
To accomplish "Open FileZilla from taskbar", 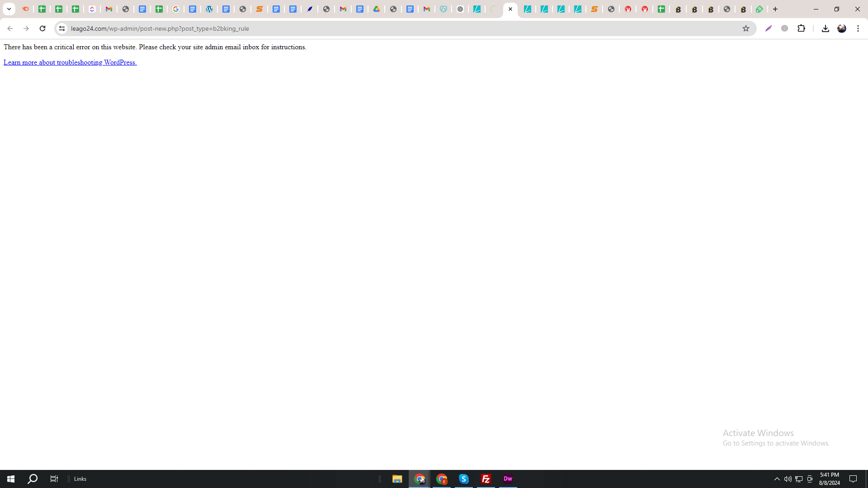I will (x=486, y=479).
